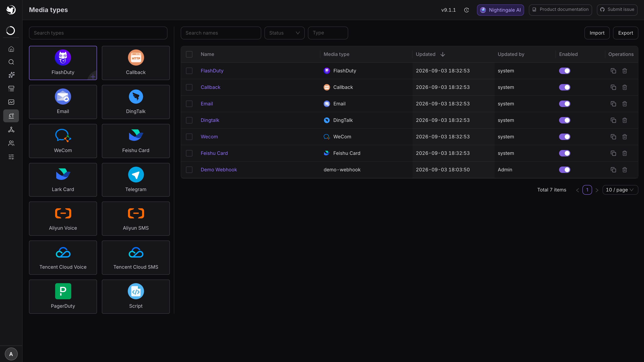The height and width of the screenshot is (362, 644).
Task: Open the 10 / page size dropdown
Action: click(x=620, y=190)
